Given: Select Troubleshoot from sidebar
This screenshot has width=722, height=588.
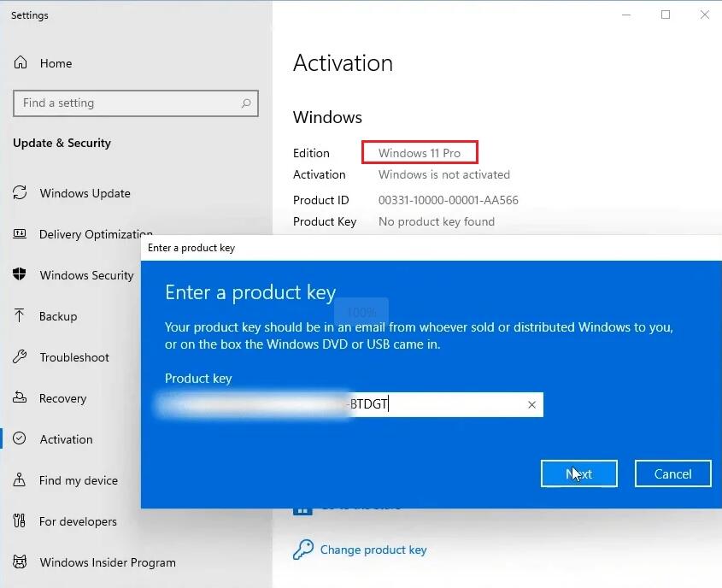Looking at the screenshot, I should pos(74,357).
